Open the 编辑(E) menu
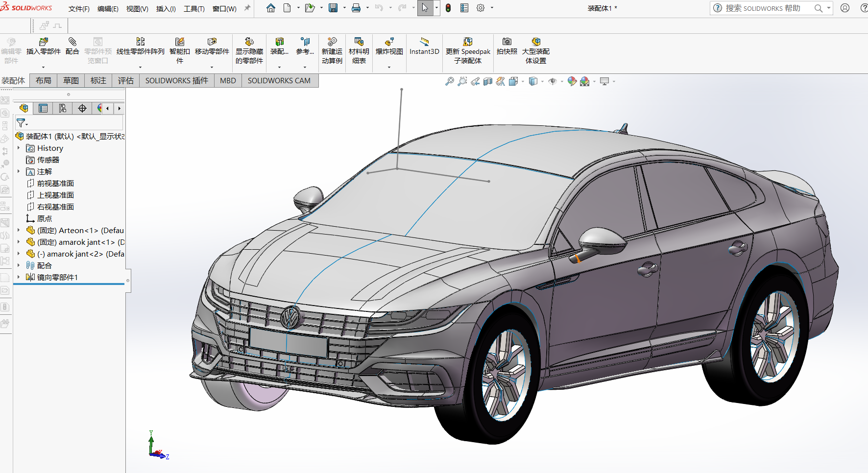 pyautogui.click(x=108, y=9)
